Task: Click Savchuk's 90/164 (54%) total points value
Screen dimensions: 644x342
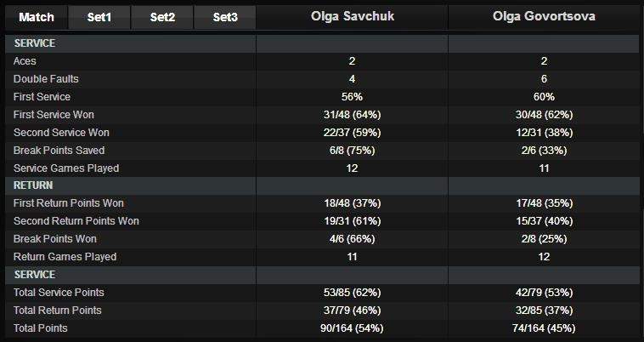Action: tap(352, 328)
